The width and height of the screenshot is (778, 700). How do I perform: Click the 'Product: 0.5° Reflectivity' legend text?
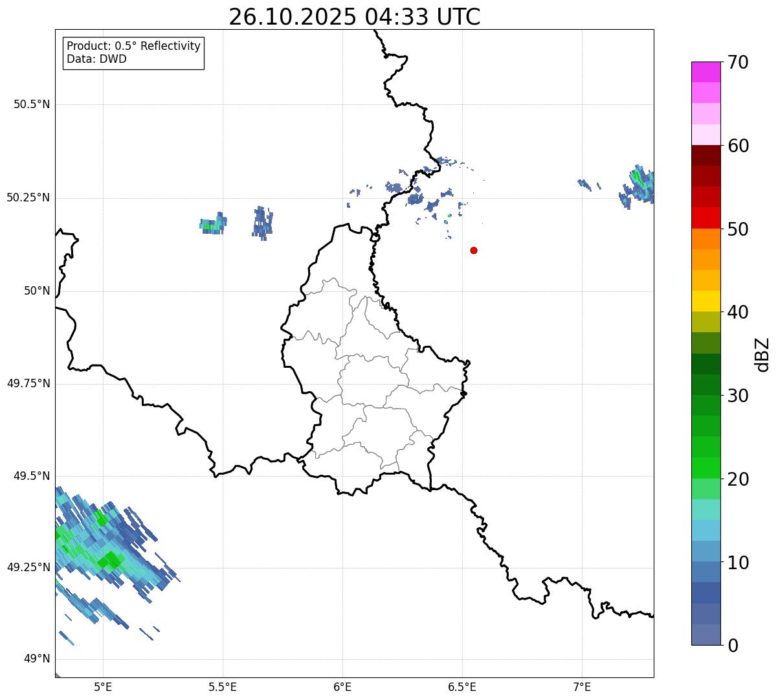coord(133,47)
